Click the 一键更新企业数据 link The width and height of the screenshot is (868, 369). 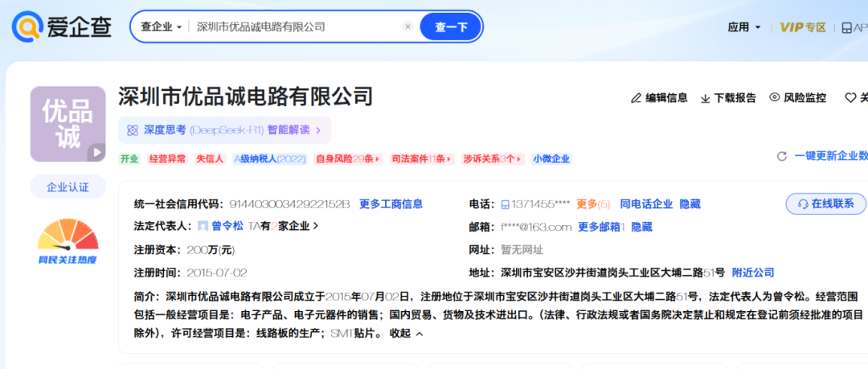click(x=831, y=156)
